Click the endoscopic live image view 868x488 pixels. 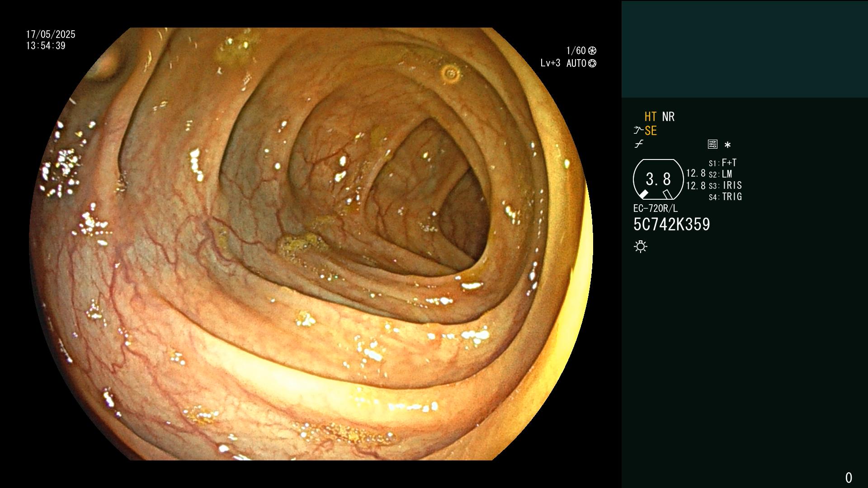(x=311, y=244)
